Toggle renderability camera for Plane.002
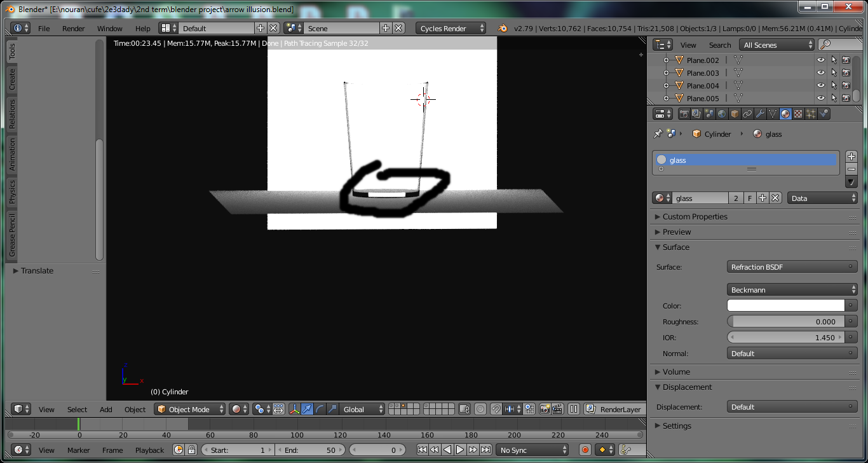Viewport: 868px width, 463px height. 846,60
